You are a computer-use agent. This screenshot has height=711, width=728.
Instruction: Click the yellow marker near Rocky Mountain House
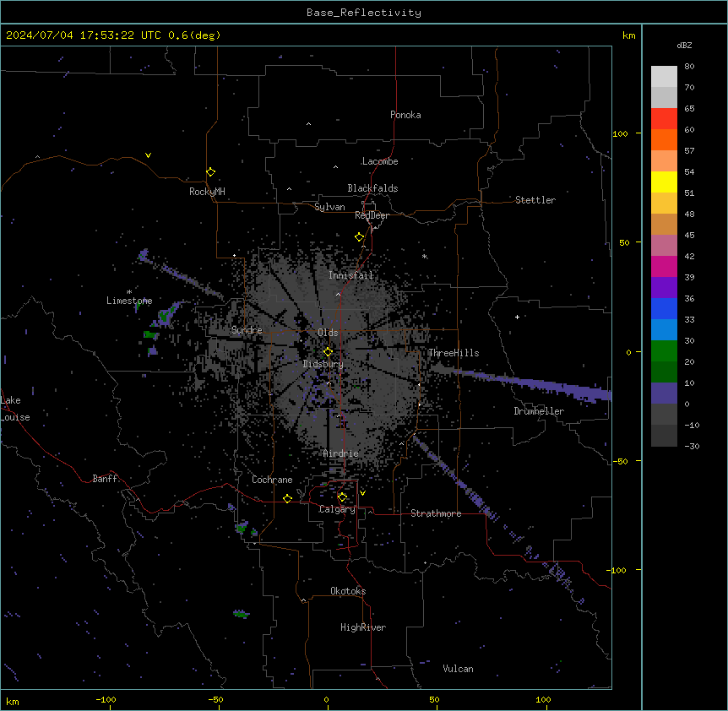(210, 171)
